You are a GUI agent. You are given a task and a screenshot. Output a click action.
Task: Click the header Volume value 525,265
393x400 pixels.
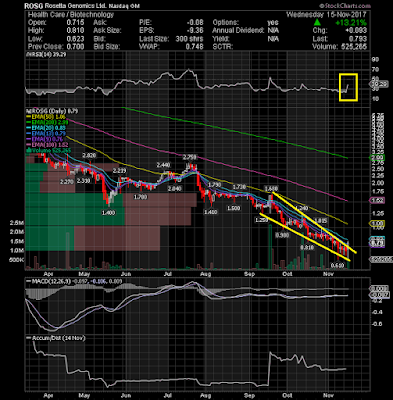tap(353, 46)
